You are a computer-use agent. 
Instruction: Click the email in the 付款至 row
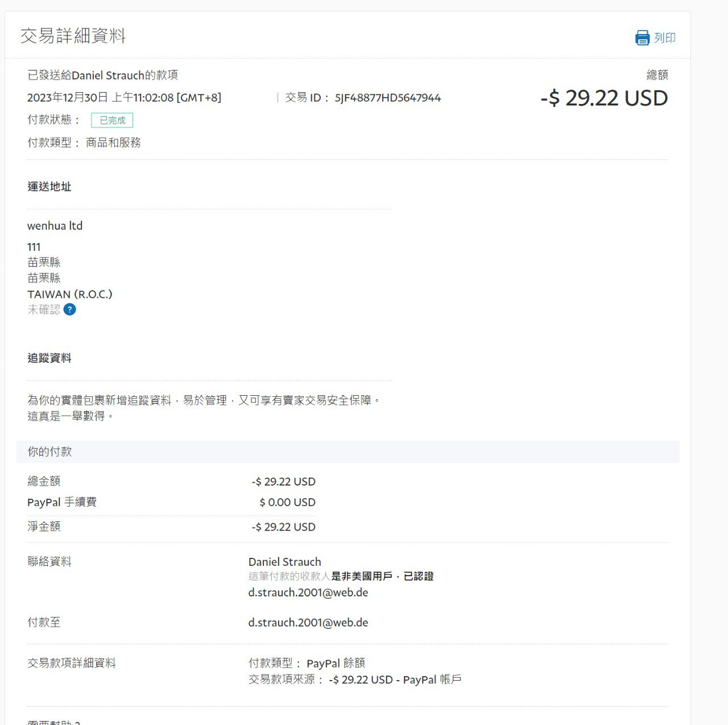308,623
